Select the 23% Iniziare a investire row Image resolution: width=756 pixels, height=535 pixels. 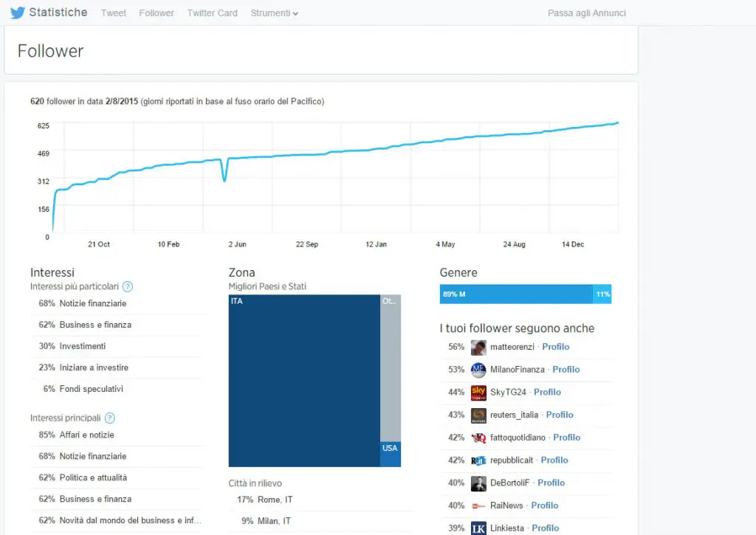coord(117,367)
